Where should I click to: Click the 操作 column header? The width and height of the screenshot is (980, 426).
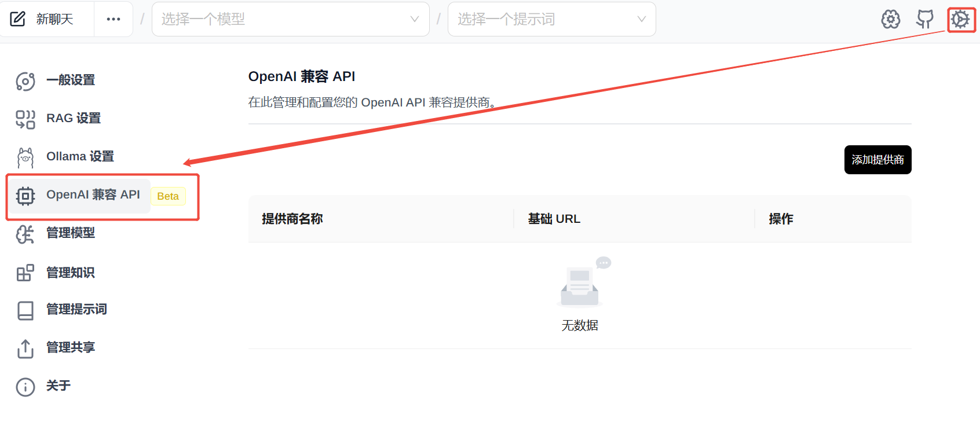[781, 219]
